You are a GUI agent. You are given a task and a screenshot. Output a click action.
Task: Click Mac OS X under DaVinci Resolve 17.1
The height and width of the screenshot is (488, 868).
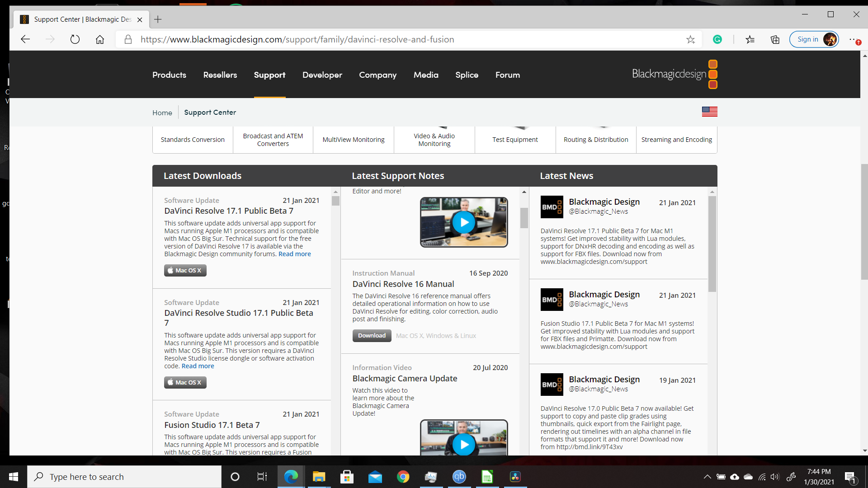click(x=185, y=271)
